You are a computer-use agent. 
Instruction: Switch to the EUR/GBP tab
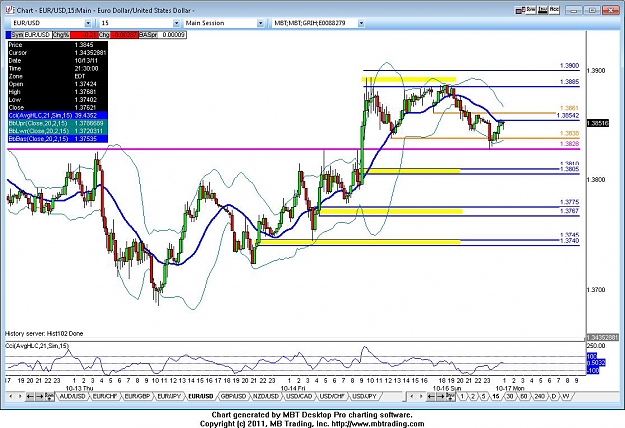point(137,397)
